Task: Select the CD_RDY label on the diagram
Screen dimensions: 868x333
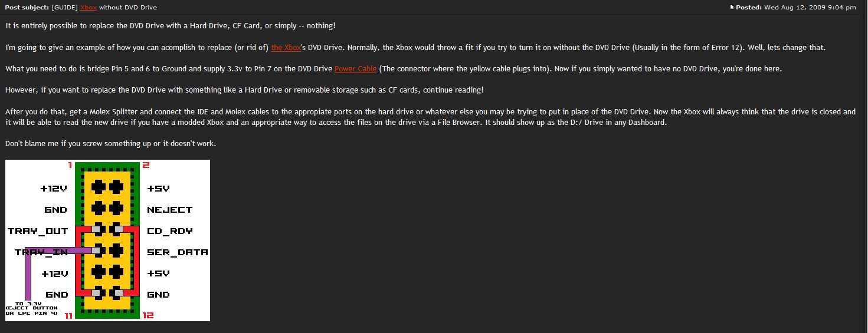Action: [x=170, y=231]
